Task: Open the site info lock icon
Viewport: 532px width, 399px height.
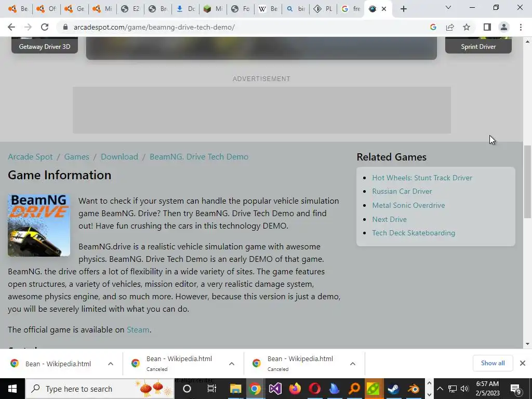Action: [x=65, y=27]
